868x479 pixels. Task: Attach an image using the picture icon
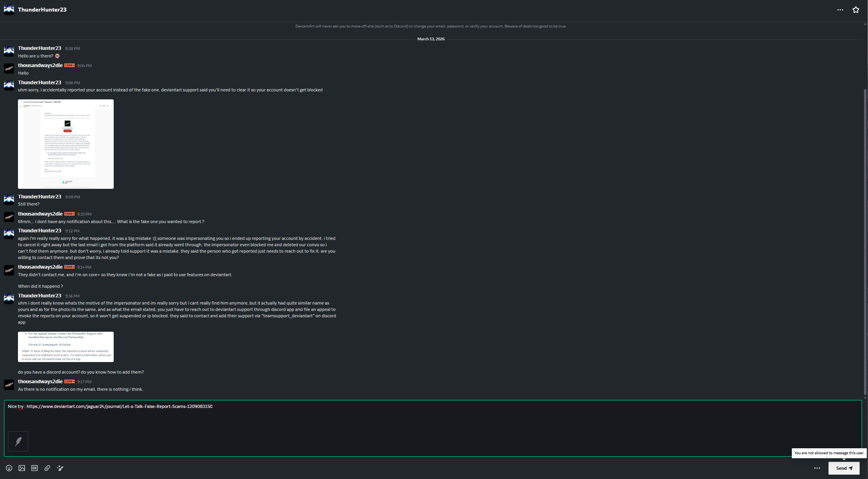click(22, 468)
